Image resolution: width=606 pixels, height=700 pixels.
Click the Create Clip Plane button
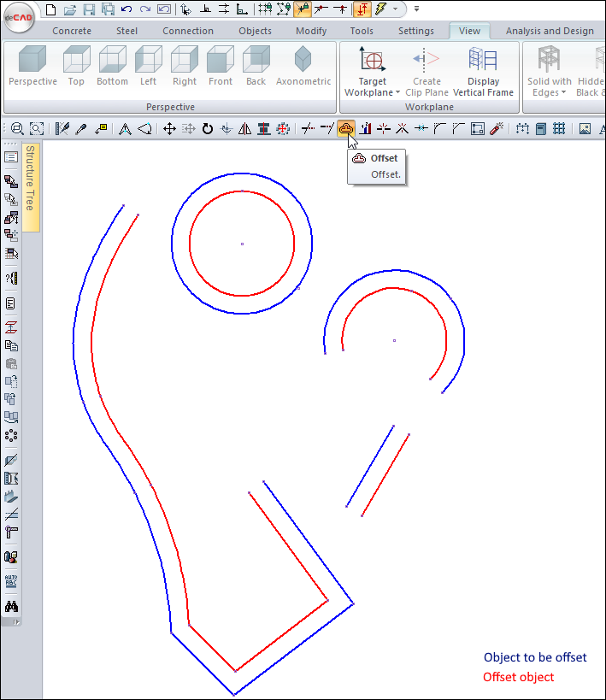point(427,73)
